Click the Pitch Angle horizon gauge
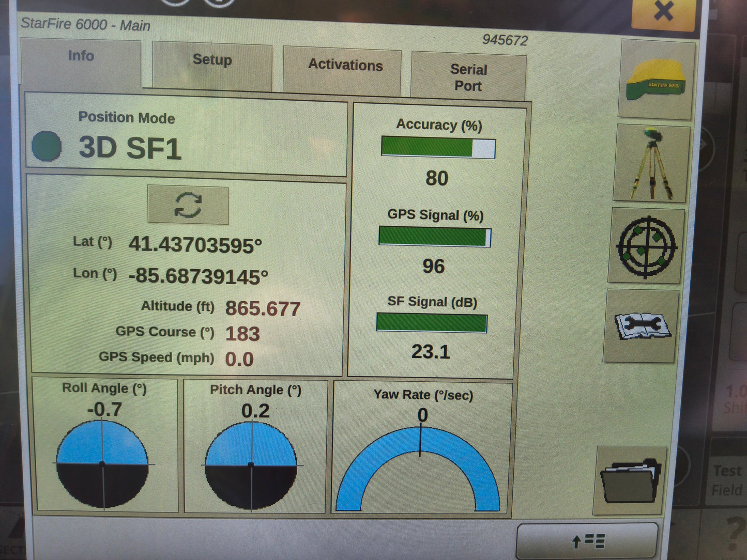 [x=251, y=465]
